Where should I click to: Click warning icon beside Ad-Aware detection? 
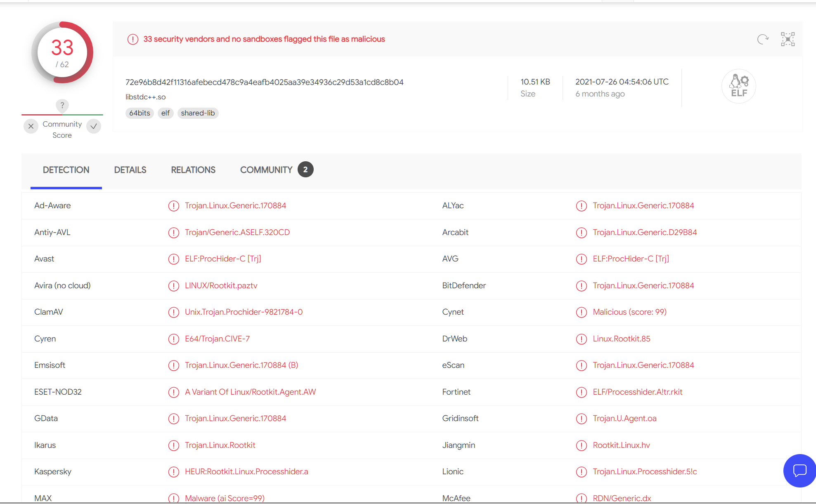(174, 206)
